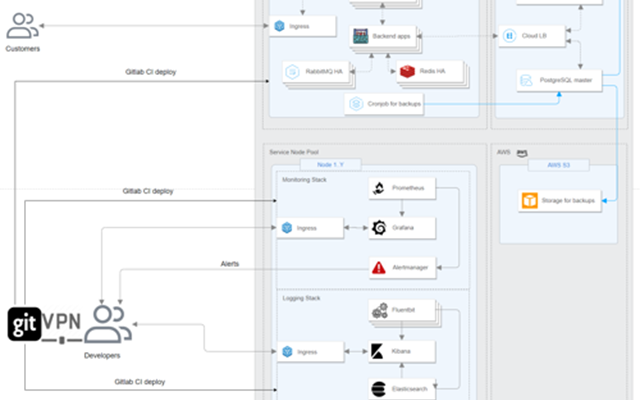
Task: Select the Grafana swirl icon
Action: tap(379, 228)
